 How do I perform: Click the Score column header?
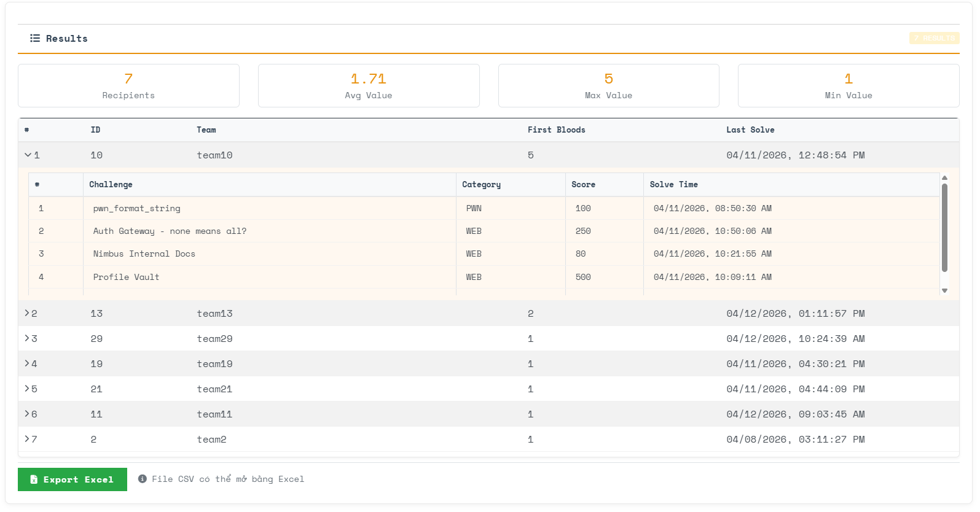[x=583, y=184]
